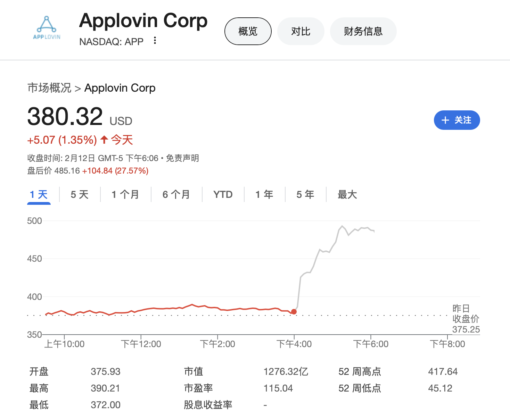Viewport: 510px width, 420px height.
Task: Show the 1 个月 price chart
Action: tap(125, 194)
